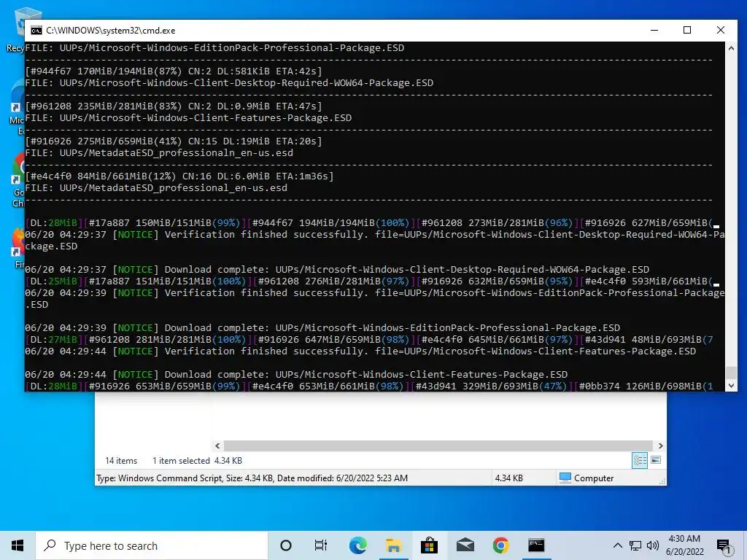The image size is (747, 560).
Task: Click the Explorer horizontal scrollbar track
Action: (x=438, y=446)
